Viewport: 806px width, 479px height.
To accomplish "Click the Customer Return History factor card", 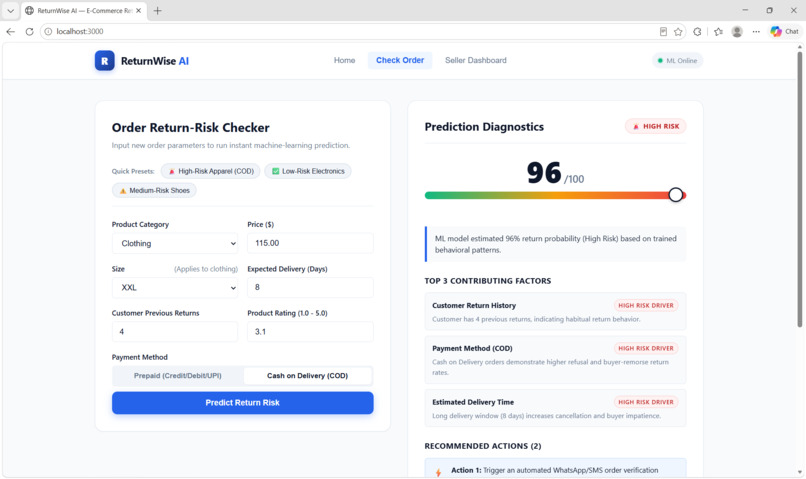I will (x=555, y=311).
